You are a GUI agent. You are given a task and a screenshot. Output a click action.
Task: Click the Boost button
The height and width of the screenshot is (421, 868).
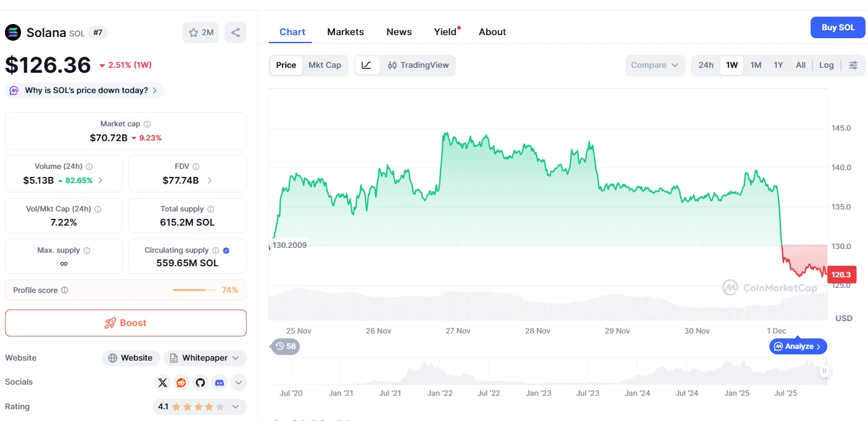tap(126, 323)
